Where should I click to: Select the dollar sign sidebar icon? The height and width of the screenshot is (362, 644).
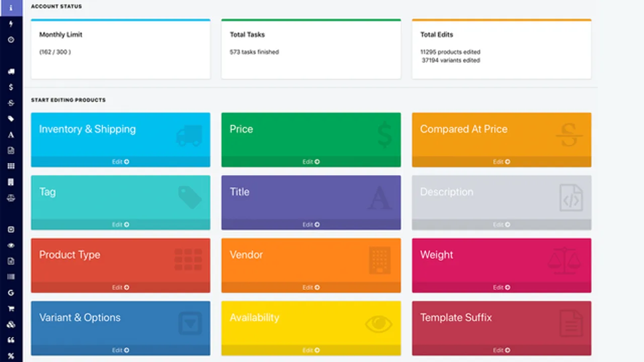click(x=11, y=87)
